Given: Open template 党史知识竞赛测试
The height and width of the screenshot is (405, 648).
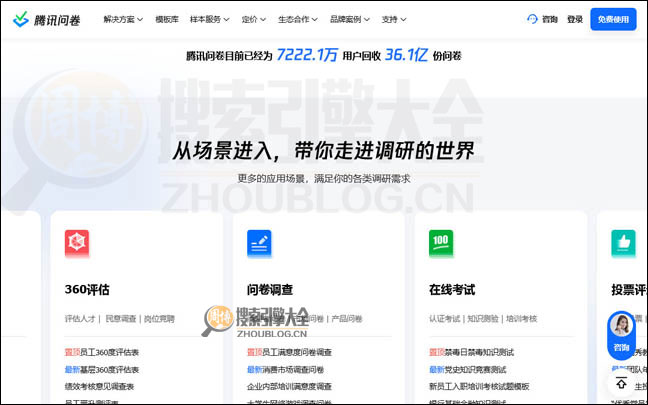Looking at the screenshot, I should pos(475,369).
